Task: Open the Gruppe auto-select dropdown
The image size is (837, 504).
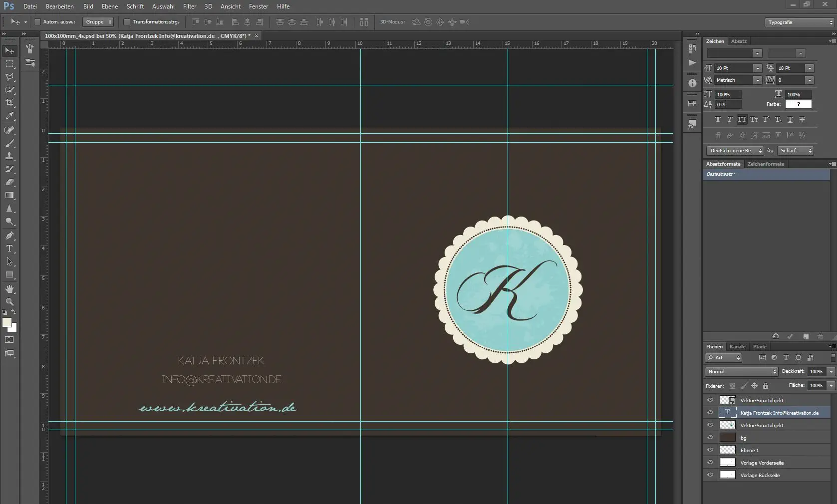Action: click(98, 22)
